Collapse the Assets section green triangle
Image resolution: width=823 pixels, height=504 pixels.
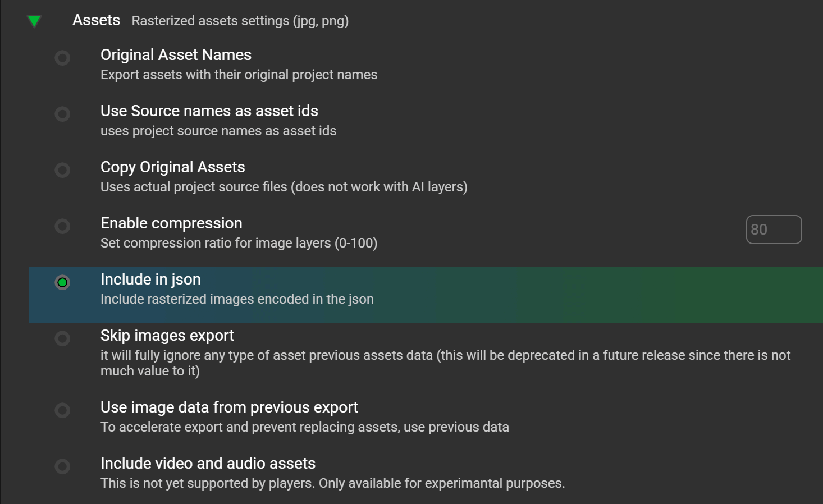34,21
